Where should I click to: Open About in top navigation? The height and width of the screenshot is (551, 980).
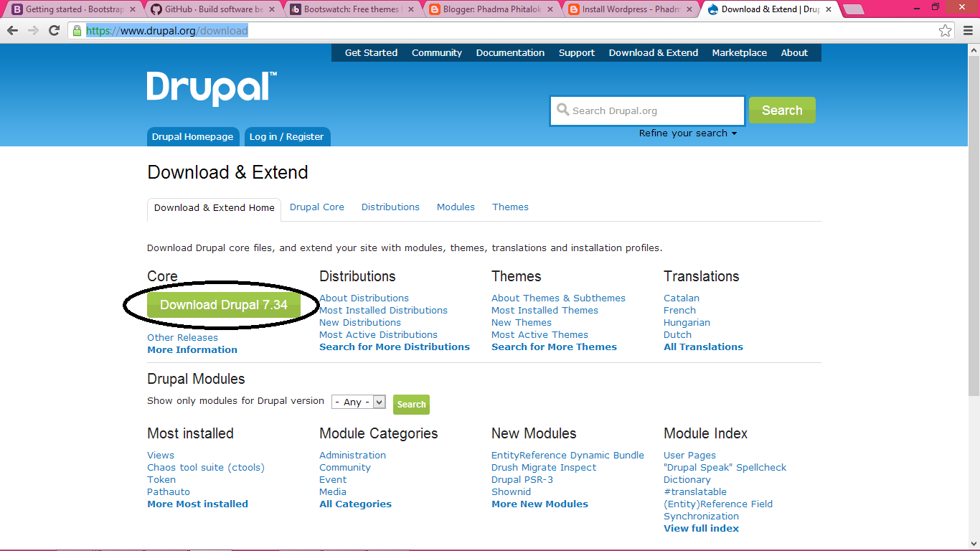(794, 52)
